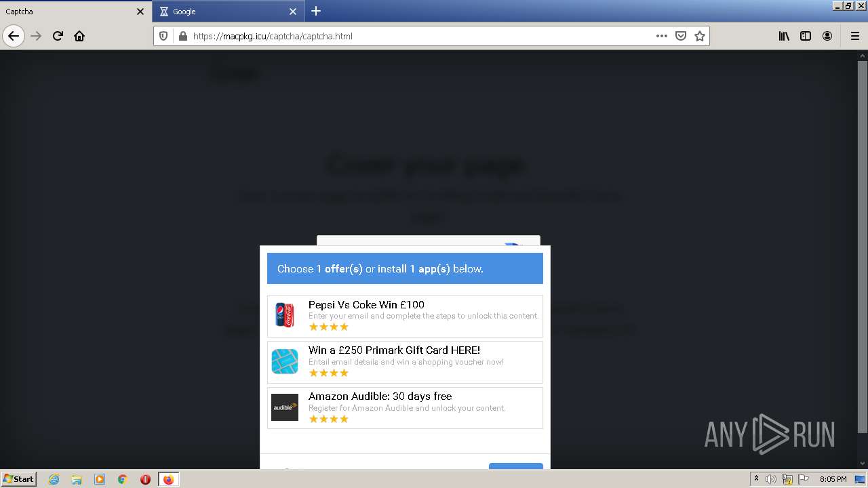The width and height of the screenshot is (868, 488).
Task: Select the Win a £250 Primark Gift Card offer
Action: click(x=405, y=362)
